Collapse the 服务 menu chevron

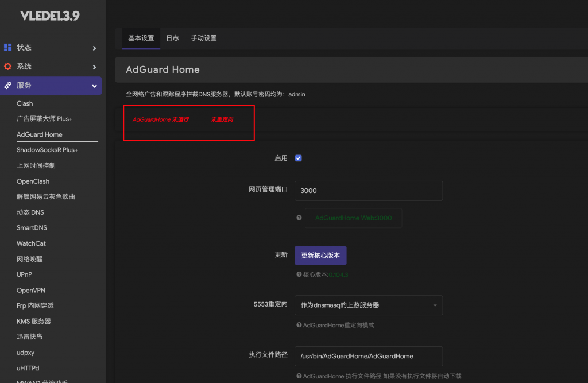click(x=95, y=86)
